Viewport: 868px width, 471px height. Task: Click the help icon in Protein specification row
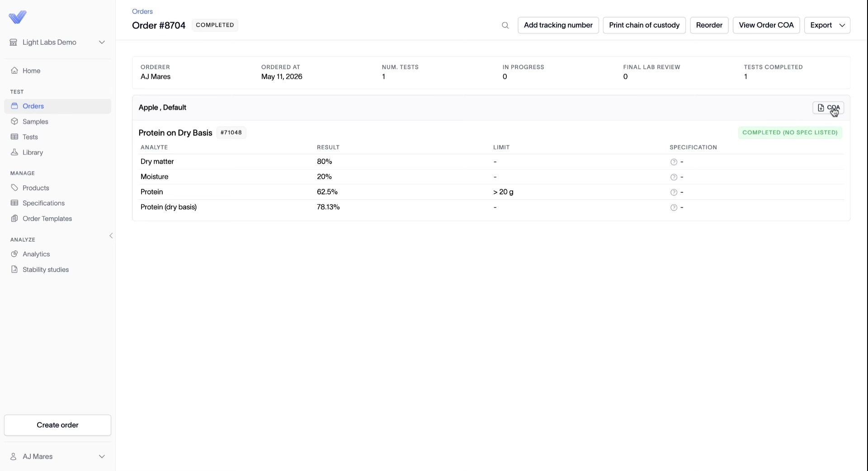[674, 192]
